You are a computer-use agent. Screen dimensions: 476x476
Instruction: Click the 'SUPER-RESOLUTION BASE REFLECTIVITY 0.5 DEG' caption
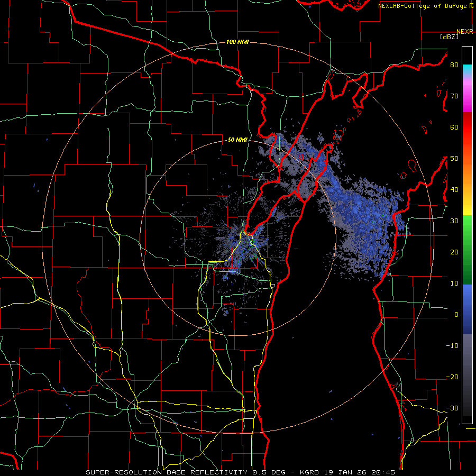(x=186, y=472)
